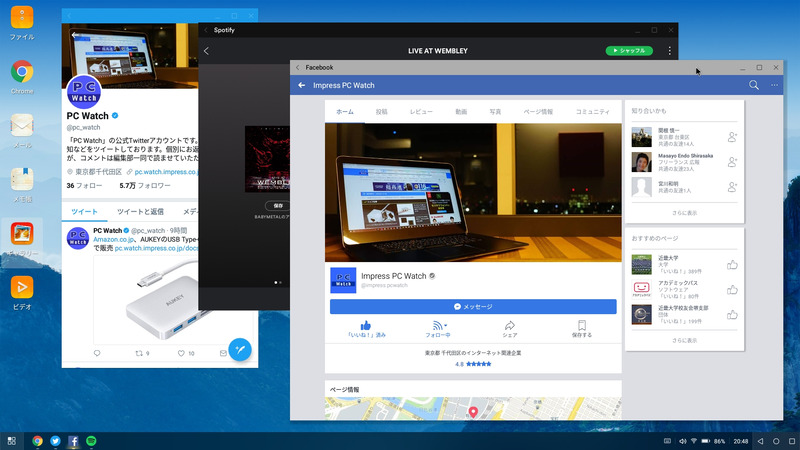The height and width of the screenshot is (450, 800).
Task: Open the taskbar app launcher grid icon
Action: click(11, 441)
